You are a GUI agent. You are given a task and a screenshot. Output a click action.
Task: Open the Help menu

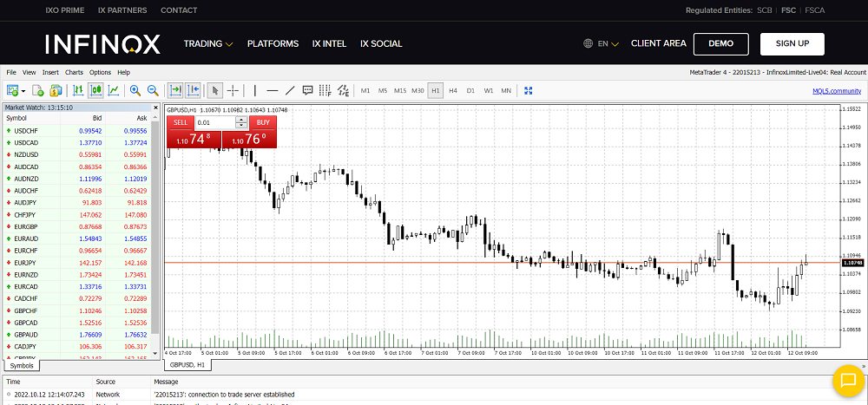coord(123,73)
